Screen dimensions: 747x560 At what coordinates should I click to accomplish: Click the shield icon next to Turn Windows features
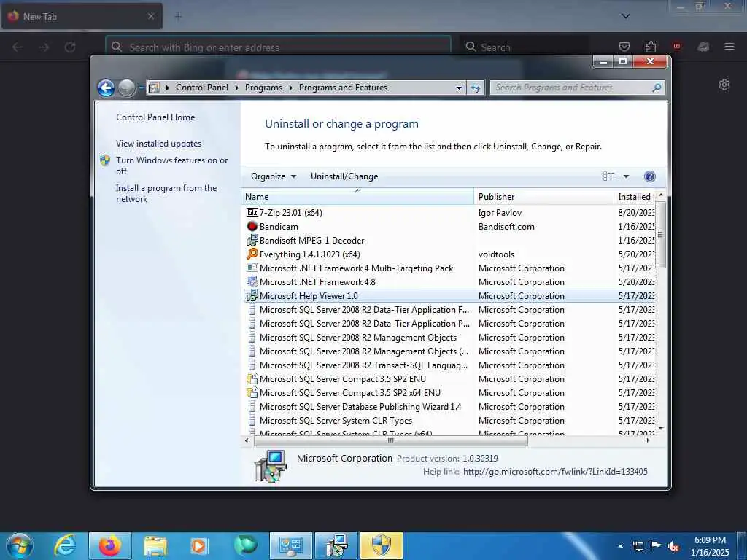coord(105,160)
